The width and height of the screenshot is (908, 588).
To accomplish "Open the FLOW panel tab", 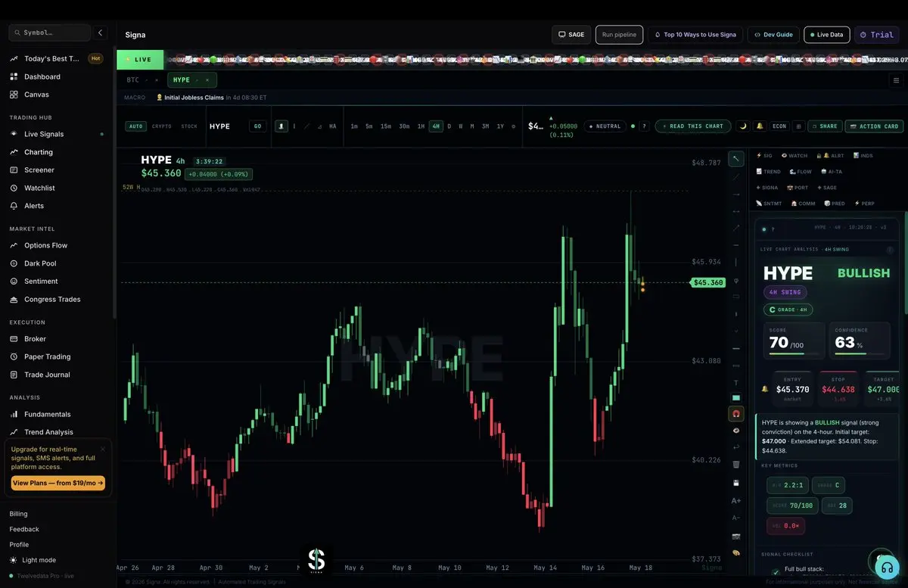I will [801, 172].
